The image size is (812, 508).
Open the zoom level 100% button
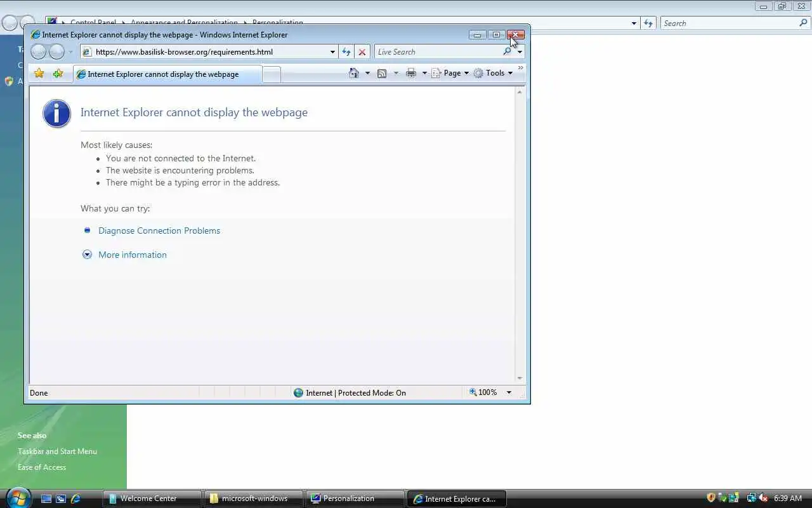click(x=483, y=392)
